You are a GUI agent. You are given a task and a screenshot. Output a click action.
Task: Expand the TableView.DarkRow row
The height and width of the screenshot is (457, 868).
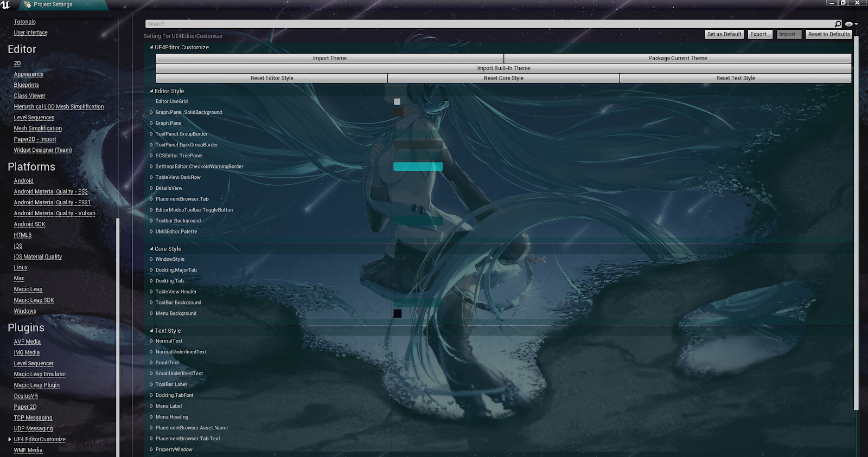[x=151, y=177]
